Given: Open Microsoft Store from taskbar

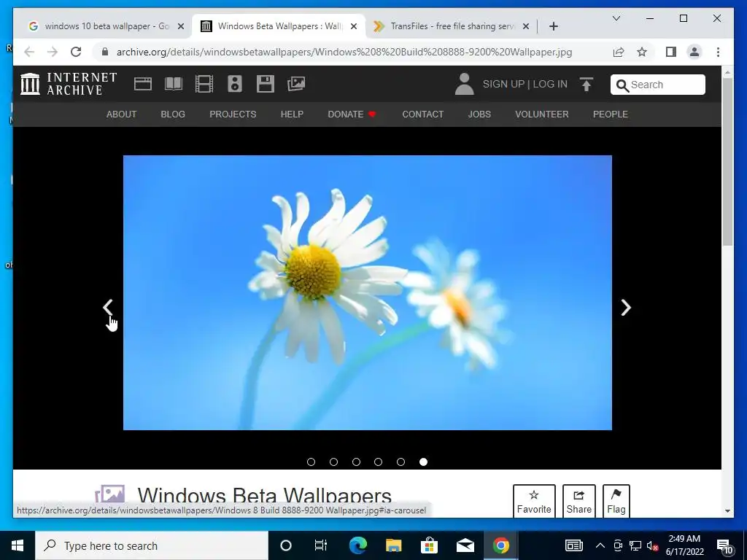Looking at the screenshot, I should pyautogui.click(x=429, y=545).
